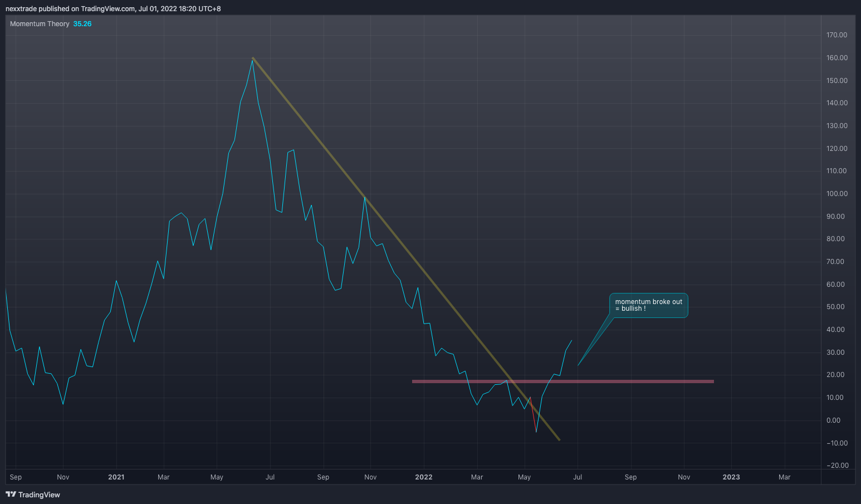Click the published-by header text
This screenshot has height=504, width=861.
113,9
